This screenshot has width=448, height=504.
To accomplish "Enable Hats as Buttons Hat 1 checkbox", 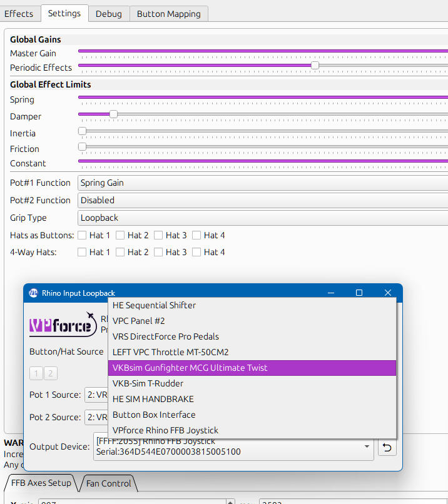I will [82, 235].
